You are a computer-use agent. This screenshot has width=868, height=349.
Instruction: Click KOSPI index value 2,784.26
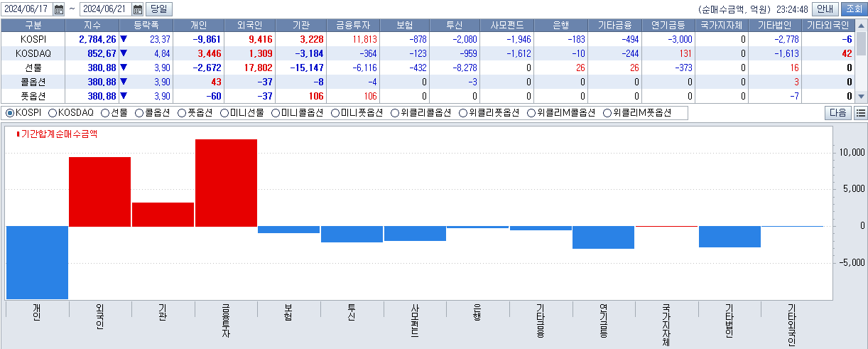click(x=97, y=39)
